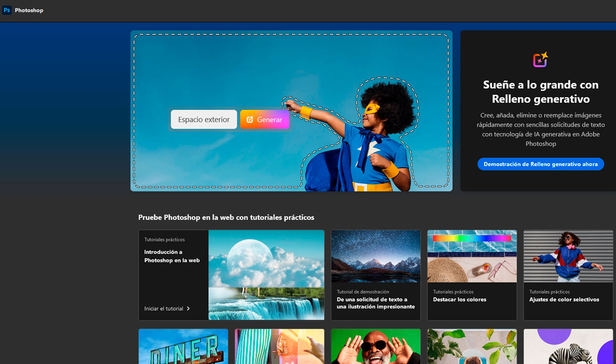
Task: Click the rainbow color slider in Destacar thumbnail
Action: (472, 238)
